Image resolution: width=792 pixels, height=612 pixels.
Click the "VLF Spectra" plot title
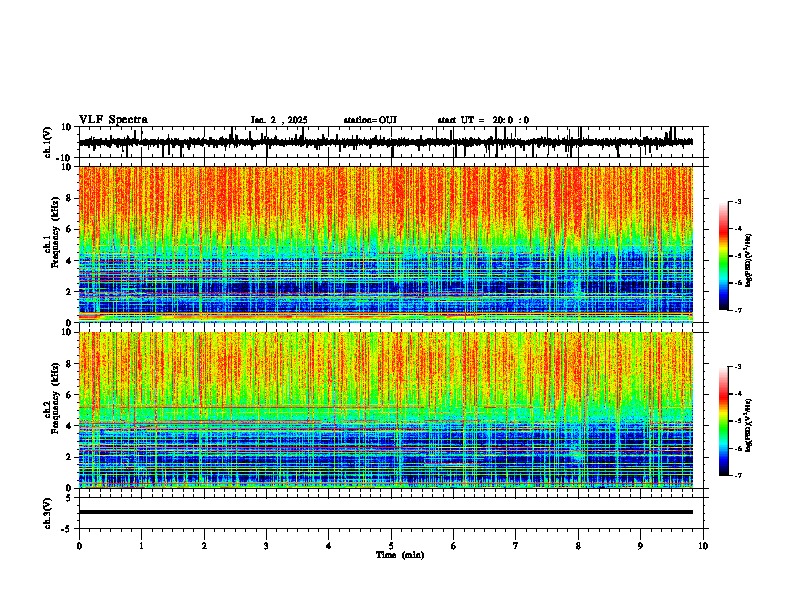(x=113, y=120)
